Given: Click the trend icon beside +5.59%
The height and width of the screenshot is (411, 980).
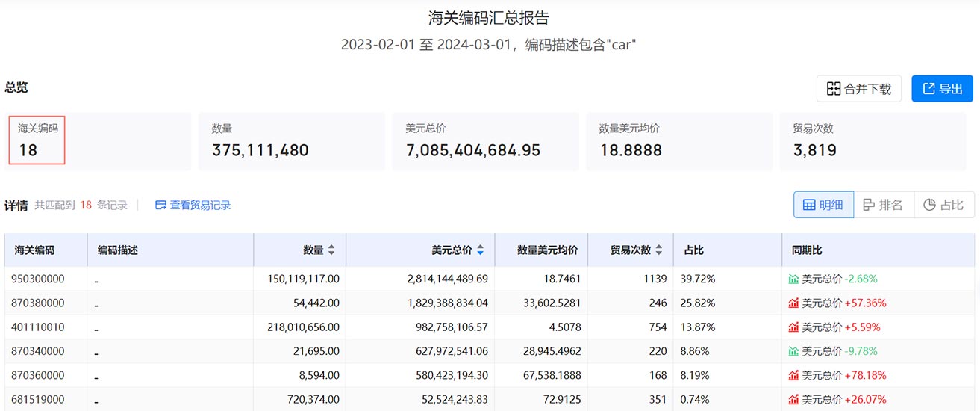Looking at the screenshot, I should (x=793, y=327).
